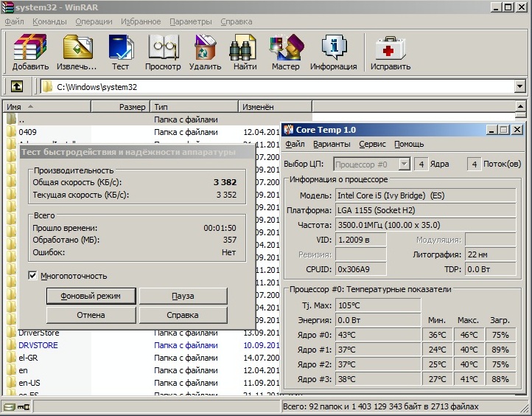The image size is (532, 416).
Task: Open the Варианты menu in Core Temp
Action: 332,144
